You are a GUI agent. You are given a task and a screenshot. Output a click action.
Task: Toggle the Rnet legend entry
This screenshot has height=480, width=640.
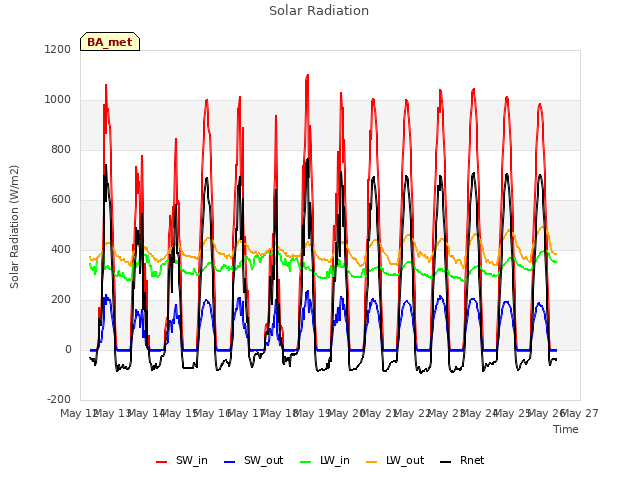[462, 460]
